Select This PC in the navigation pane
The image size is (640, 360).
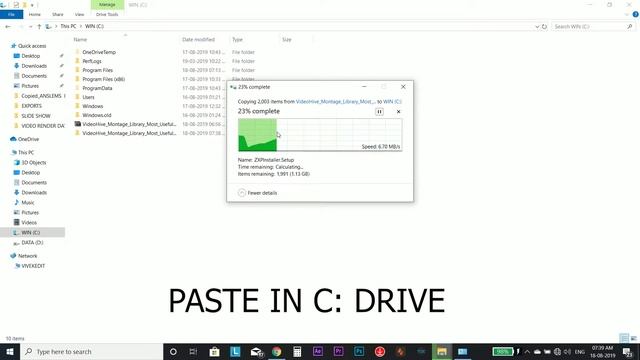(x=26, y=153)
